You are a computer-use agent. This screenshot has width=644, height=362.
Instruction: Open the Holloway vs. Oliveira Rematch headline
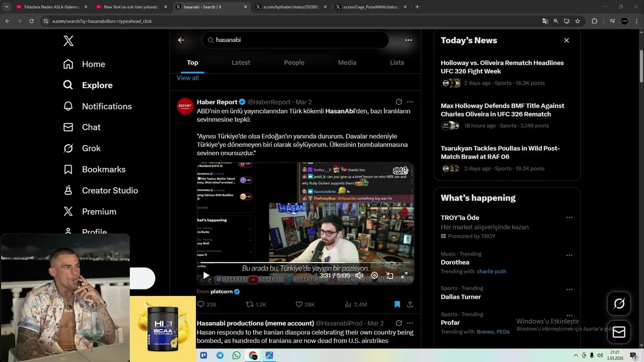coord(502,67)
